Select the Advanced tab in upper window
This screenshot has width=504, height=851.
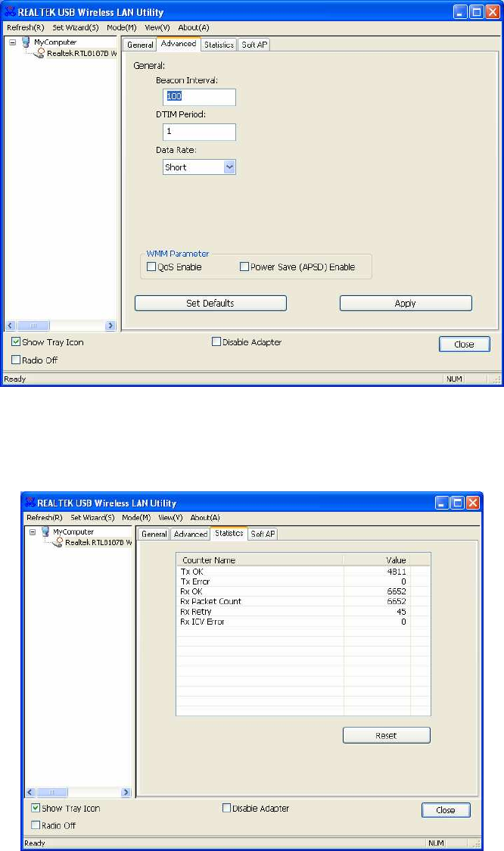[179, 44]
